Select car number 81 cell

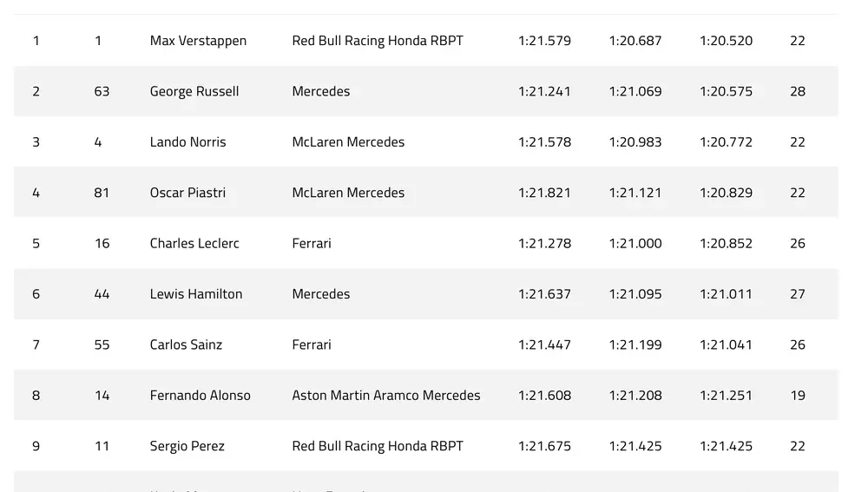[x=102, y=193]
